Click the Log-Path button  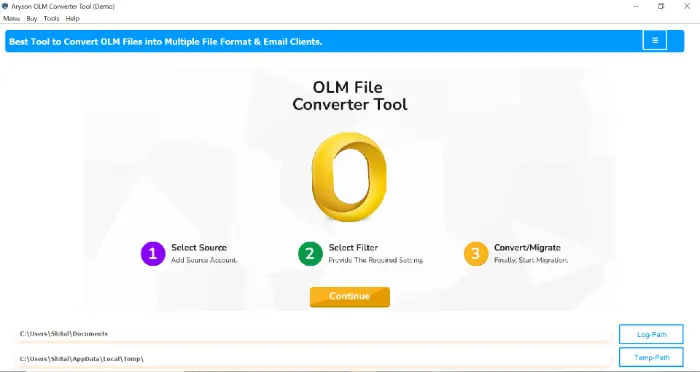651,334
